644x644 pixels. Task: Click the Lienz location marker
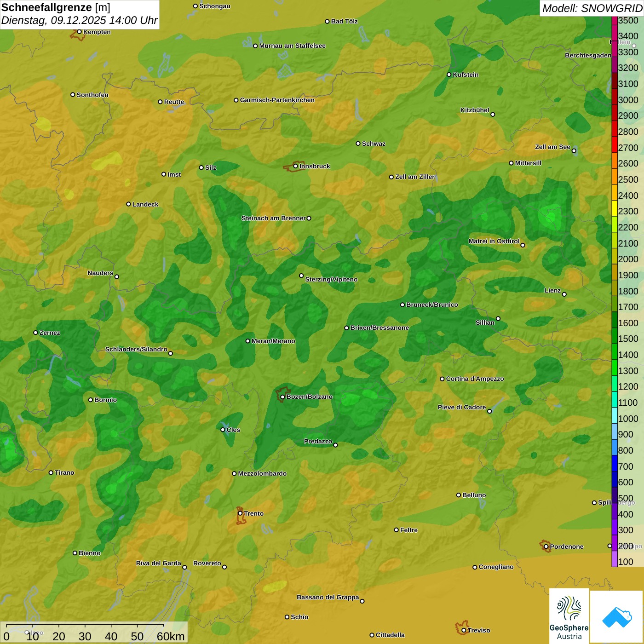tap(564, 294)
